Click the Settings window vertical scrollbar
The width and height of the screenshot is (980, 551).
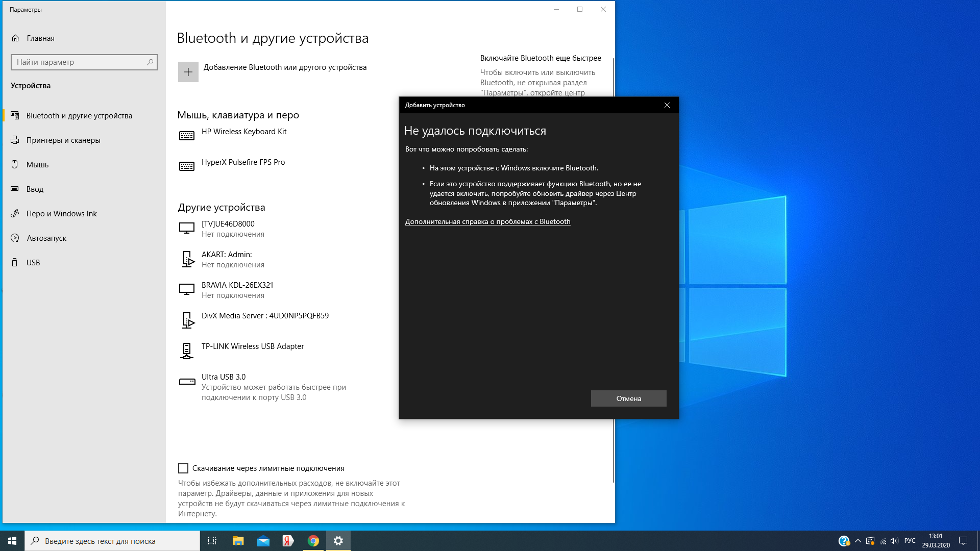pyautogui.click(x=613, y=270)
